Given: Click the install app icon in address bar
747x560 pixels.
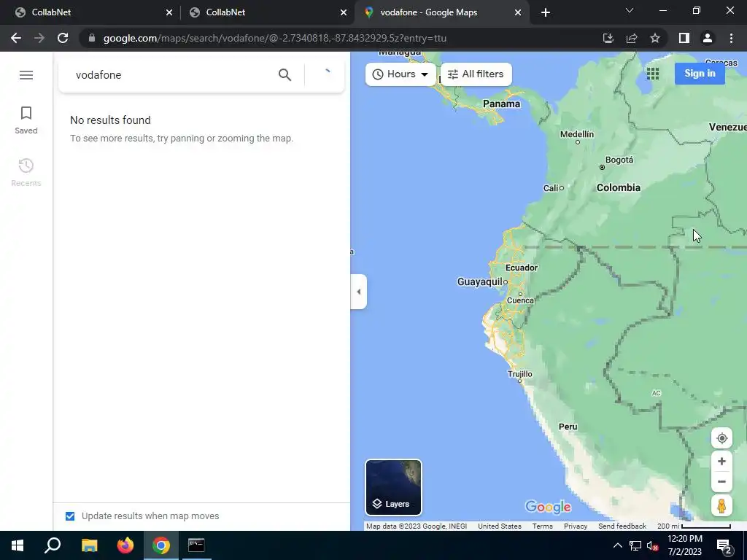Looking at the screenshot, I should click(608, 38).
